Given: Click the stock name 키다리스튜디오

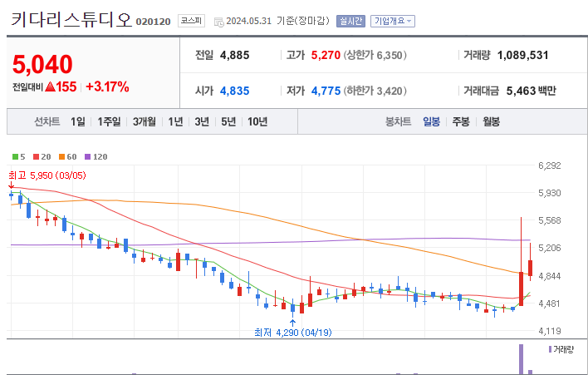Looking at the screenshot, I should 71,20.
